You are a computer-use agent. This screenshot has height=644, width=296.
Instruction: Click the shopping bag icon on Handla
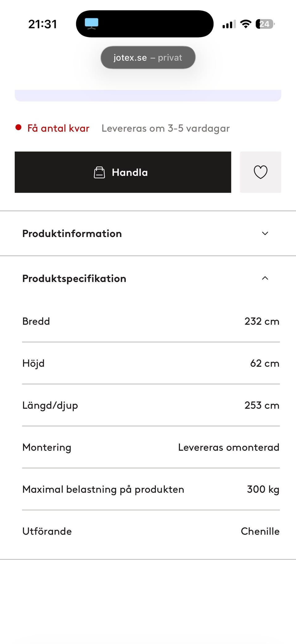pos(99,172)
